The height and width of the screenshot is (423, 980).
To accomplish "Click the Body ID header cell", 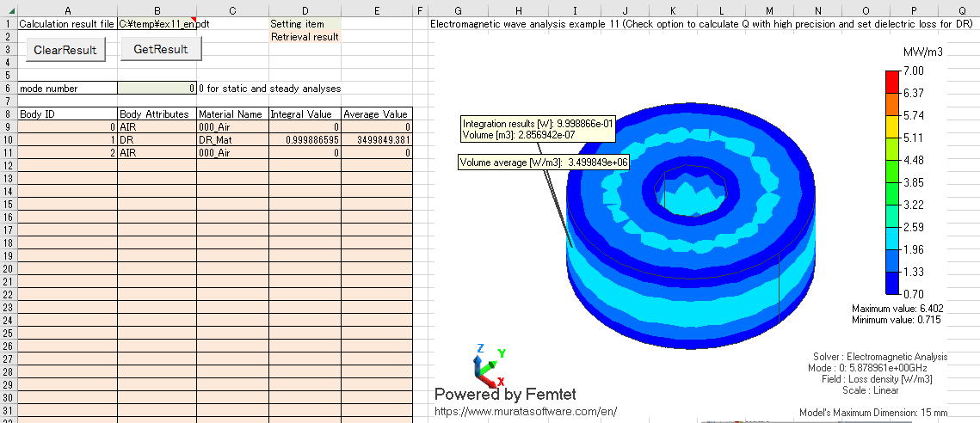I will coord(67,113).
